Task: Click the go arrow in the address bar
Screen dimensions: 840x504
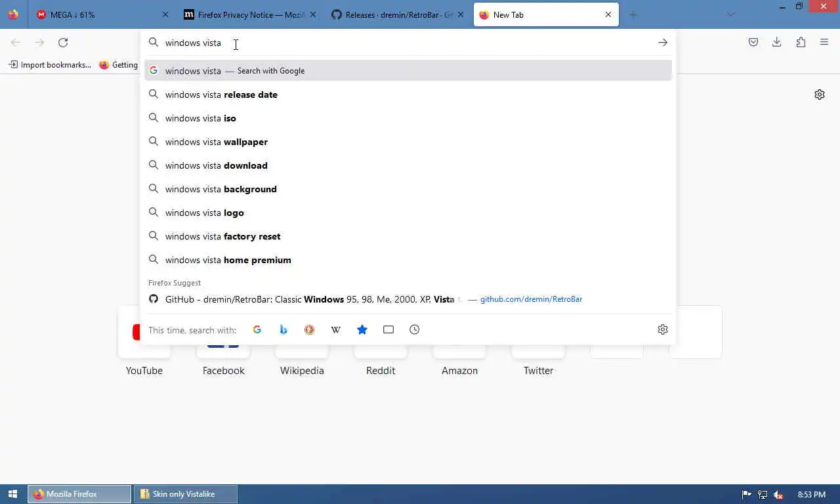Action: click(x=663, y=43)
